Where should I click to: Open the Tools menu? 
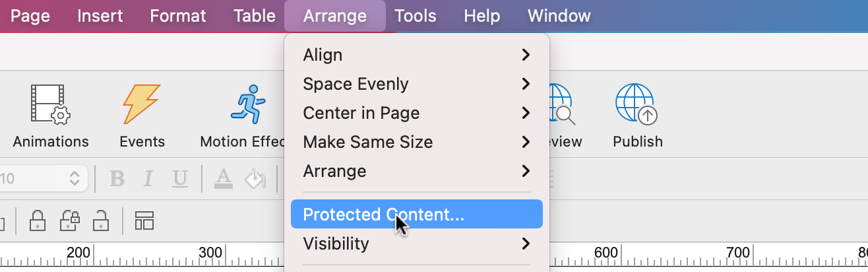(x=415, y=16)
